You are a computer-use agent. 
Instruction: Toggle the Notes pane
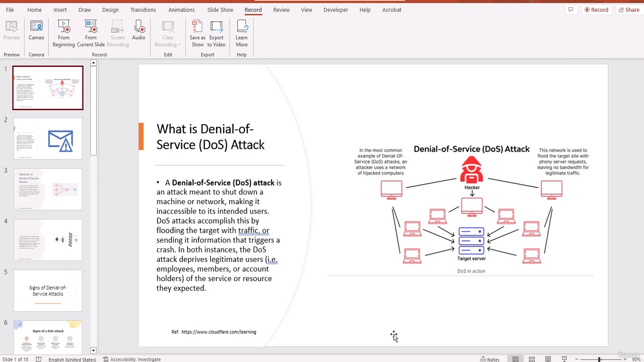tap(490, 359)
